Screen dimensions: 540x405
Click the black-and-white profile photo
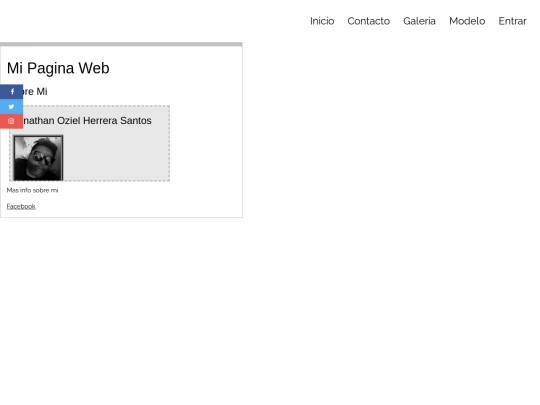38,158
